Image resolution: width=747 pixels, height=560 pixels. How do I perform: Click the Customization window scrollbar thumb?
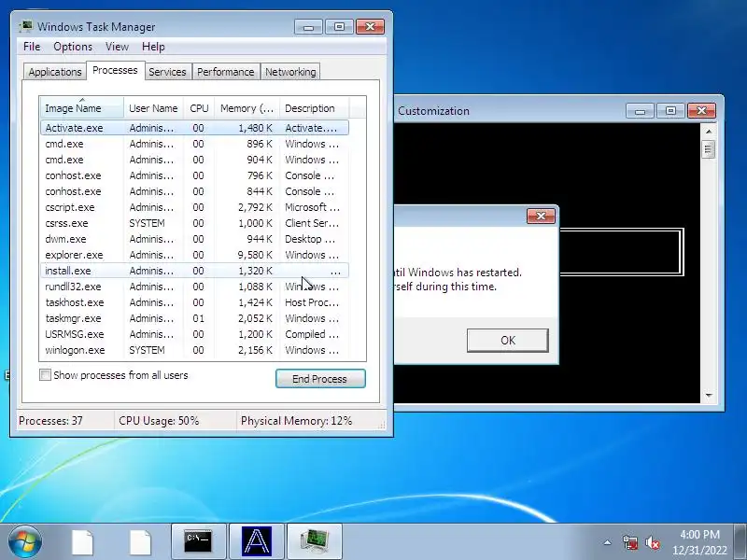(x=709, y=149)
